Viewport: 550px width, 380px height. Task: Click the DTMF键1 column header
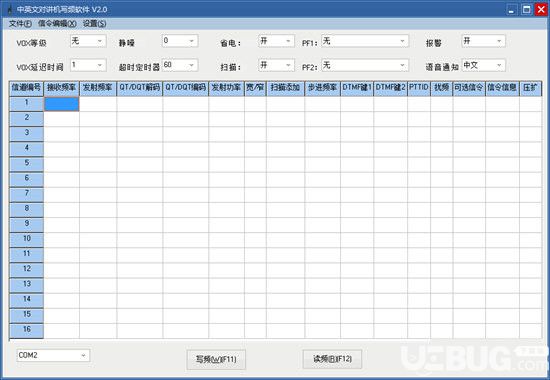357,88
